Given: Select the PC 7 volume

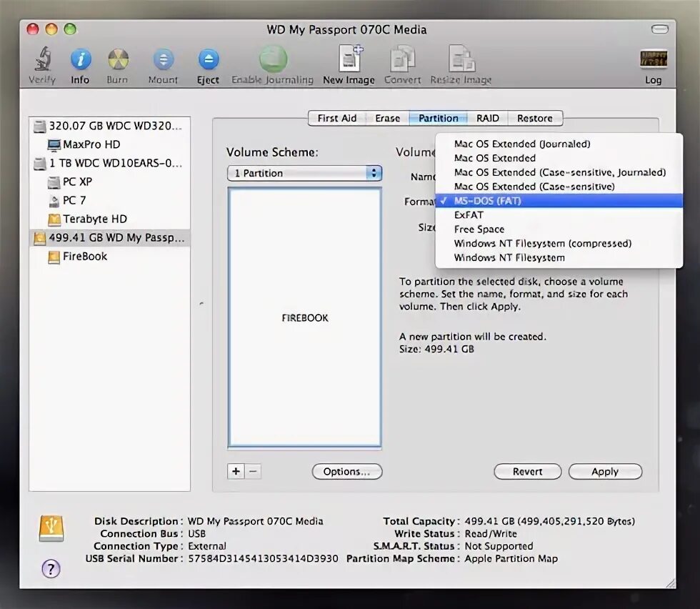Looking at the screenshot, I should coord(109,201).
